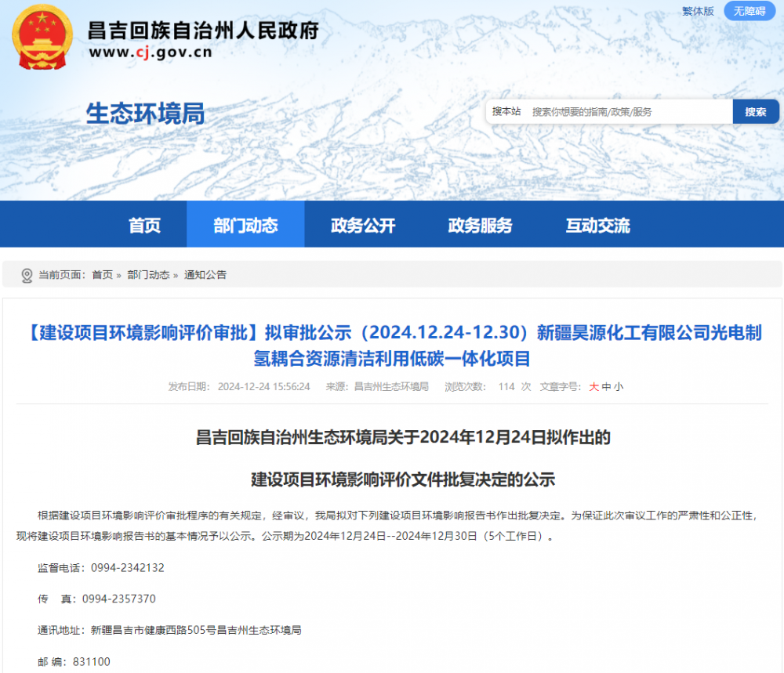Image resolution: width=784 pixels, height=673 pixels.
Task: Select the highlighted 部门动态 navigation tab
Action: tap(245, 226)
